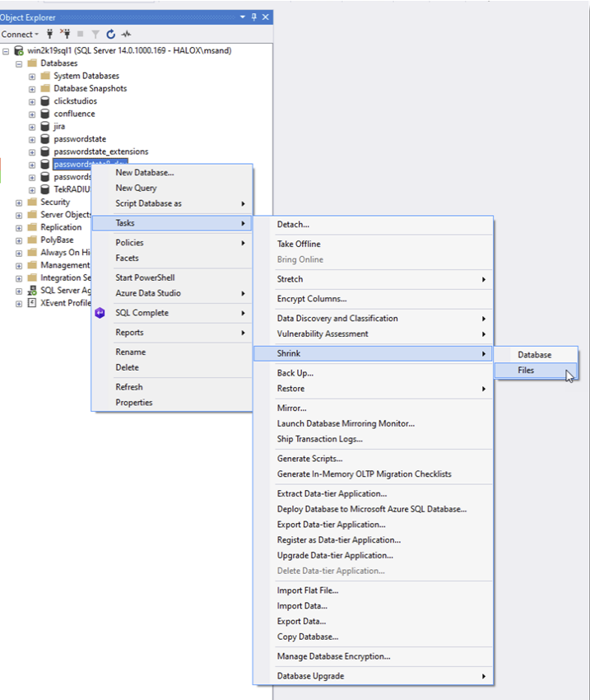Image resolution: width=590 pixels, height=700 pixels.
Task: Open the Database Upgrade submenu
Action: click(374, 676)
